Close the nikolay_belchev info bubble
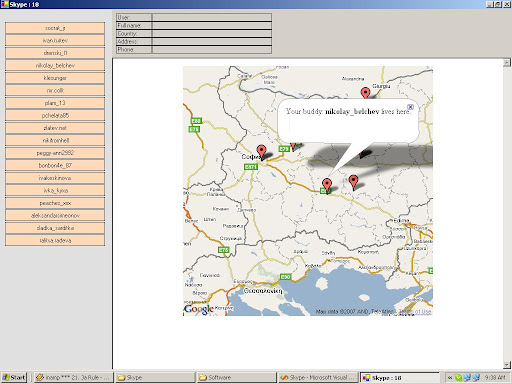Viewport: 512px width, 384px height. coord(410,107)
